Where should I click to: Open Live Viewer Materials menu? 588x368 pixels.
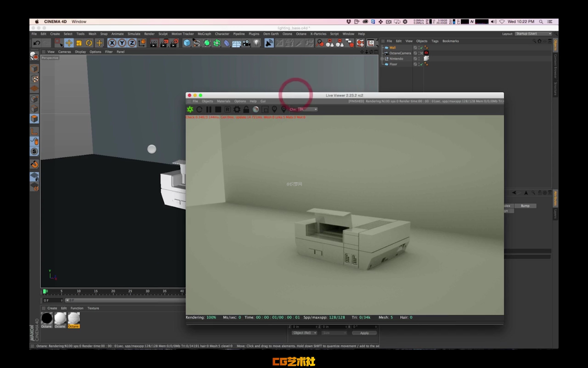pos(223,101)
